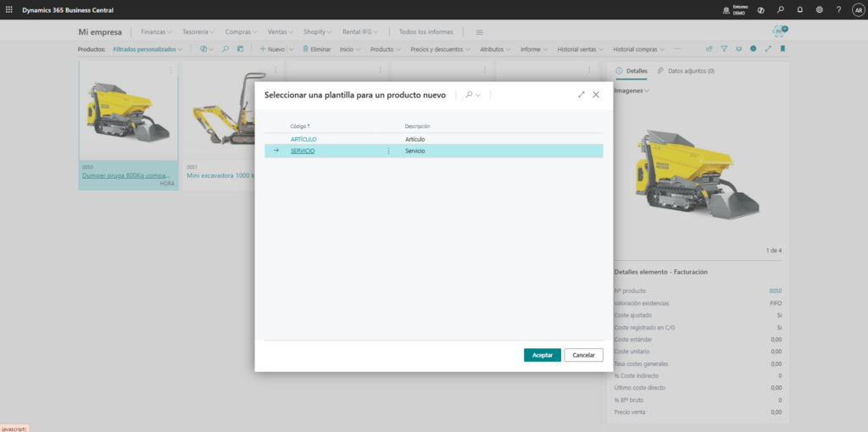The width and height of the screenshot is (868, 432).
Task: Expand the Finanzas menu
Action: pos(157,31)
